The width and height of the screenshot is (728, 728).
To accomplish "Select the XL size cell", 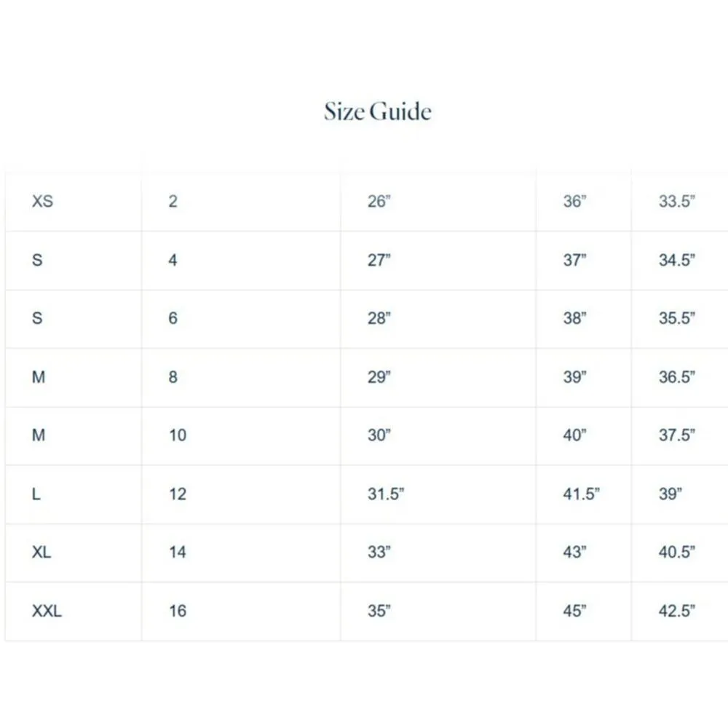I will 41,552.
